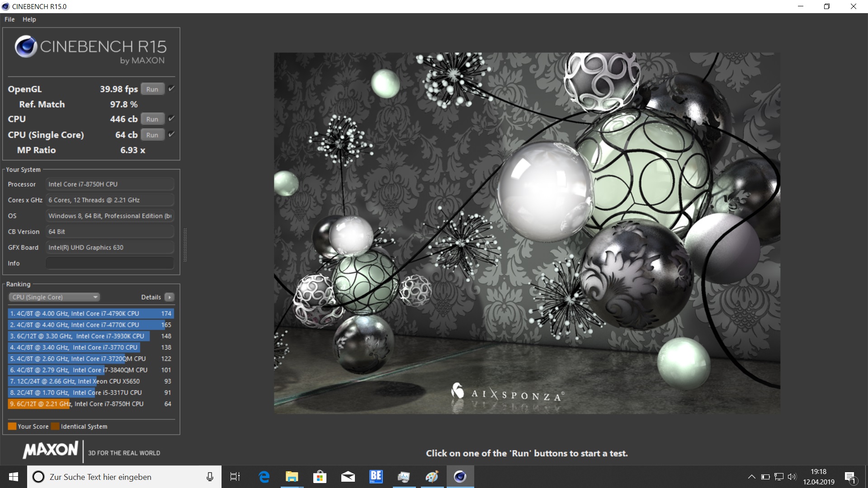Screen dimensions: 868x488
Task: Open the CPU (Single Core) ranking dropdown
Action: (54, 297)
